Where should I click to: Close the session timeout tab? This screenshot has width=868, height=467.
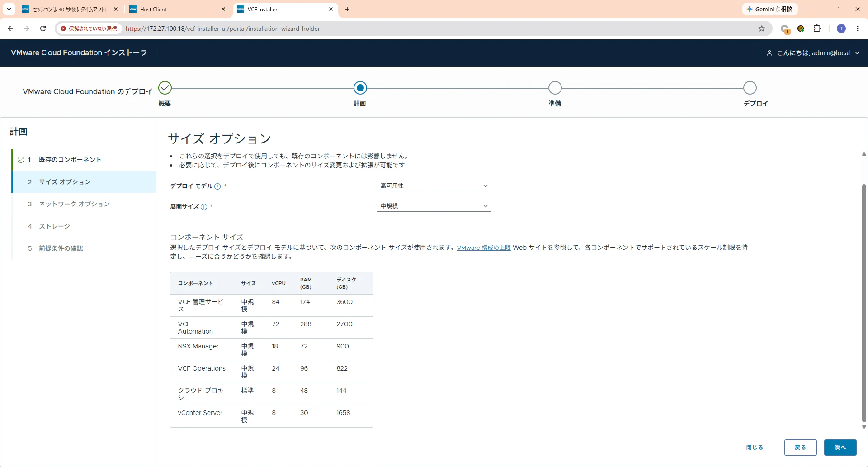[116, 9]
